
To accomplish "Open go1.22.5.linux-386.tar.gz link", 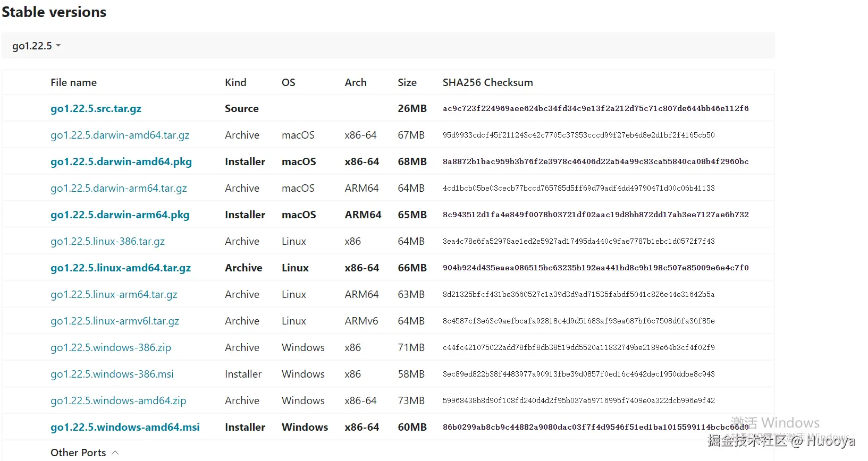I will [107, 241].
